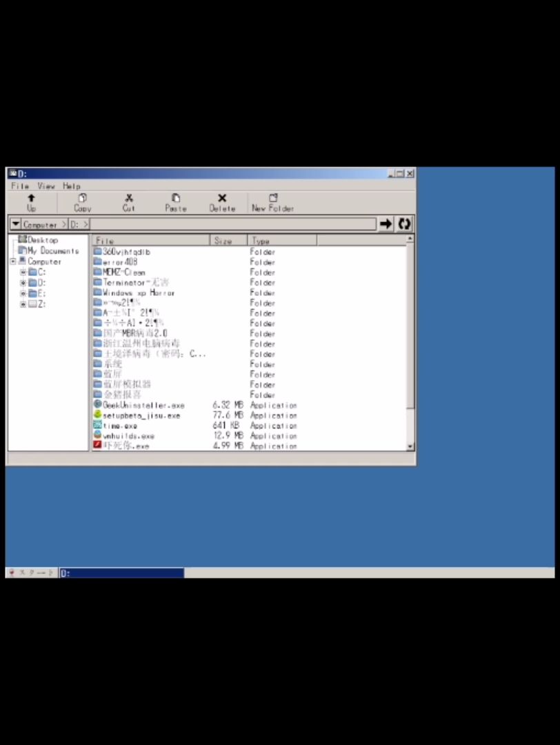
Task: Click the file list scrollbar down arrow
Action: (410, 446)
